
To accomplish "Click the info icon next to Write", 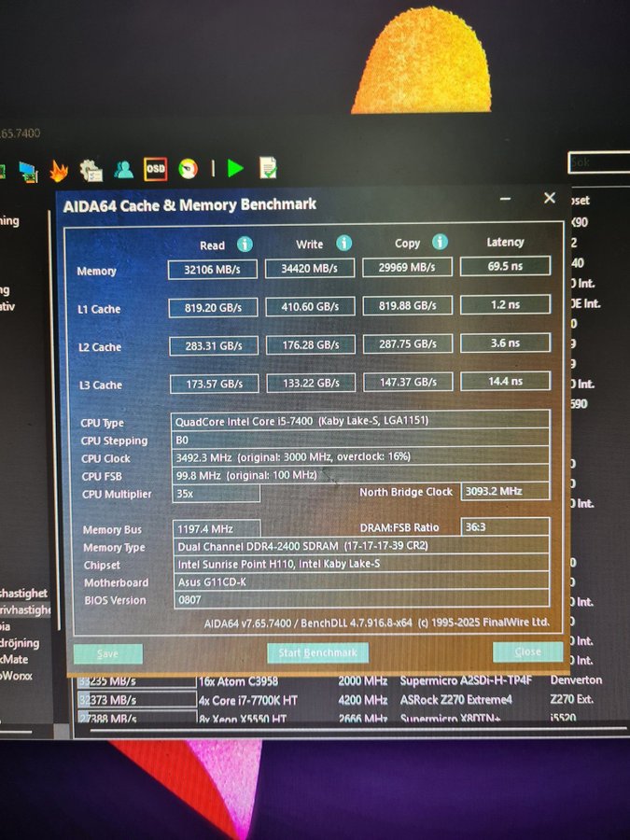I will pyautogui.click(x=343, y=244).
